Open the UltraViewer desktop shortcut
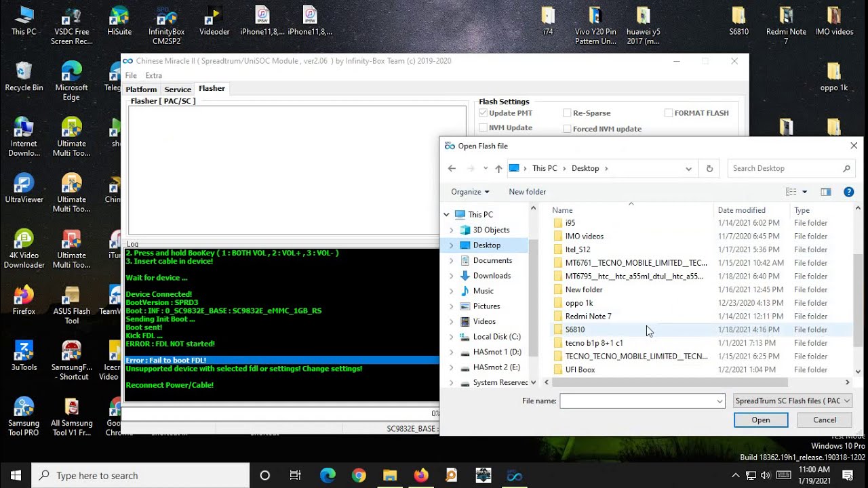Screen dimensions: 868x488 [24, 188]
